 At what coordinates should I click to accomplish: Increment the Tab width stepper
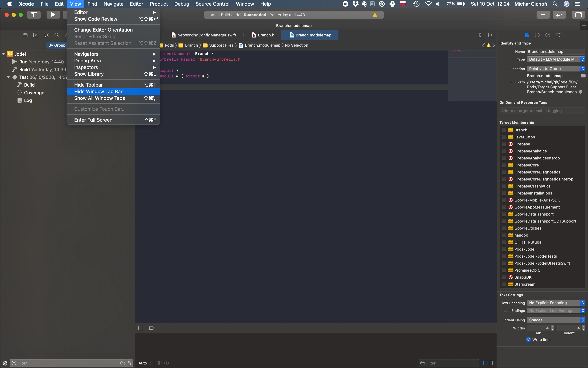pyautogui.click(x=552, y=327)
